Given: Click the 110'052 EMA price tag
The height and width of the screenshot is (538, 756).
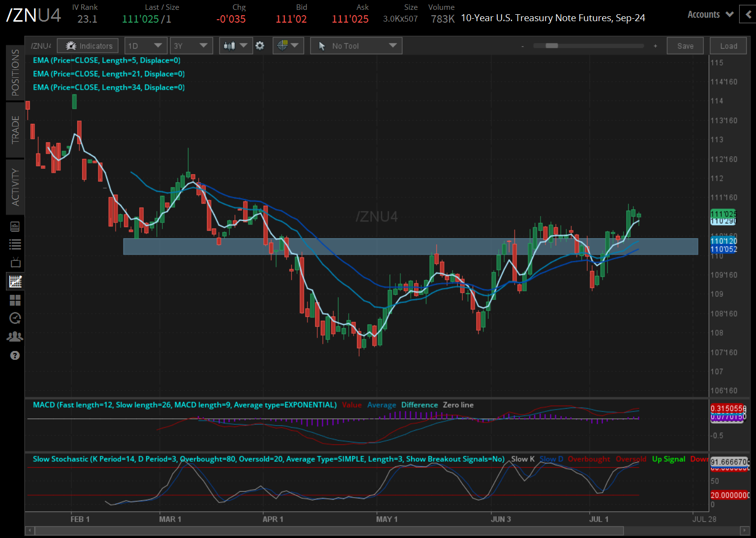Looking at the screenshot, I should (x=724, y=249).
